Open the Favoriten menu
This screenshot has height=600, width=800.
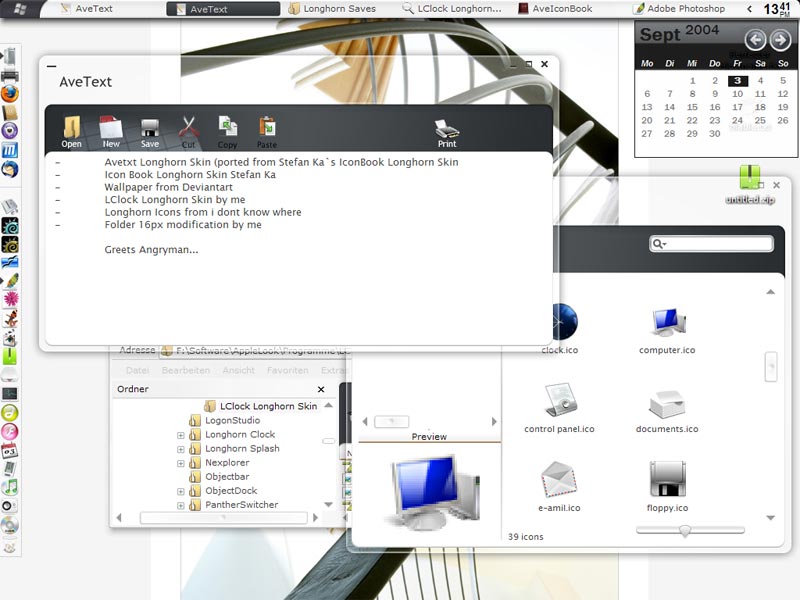pyautogui.click(x=287, y=370)
